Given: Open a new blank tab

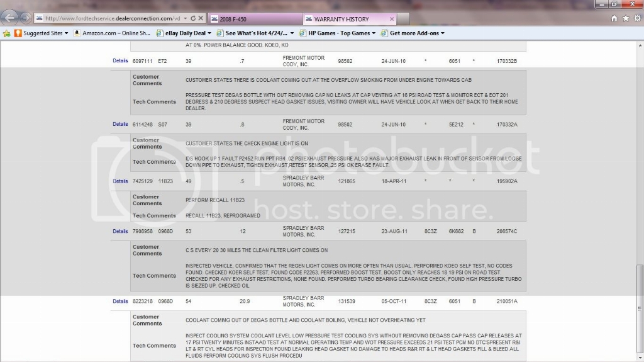Looking at the screenshot, I should coord(403,19).
